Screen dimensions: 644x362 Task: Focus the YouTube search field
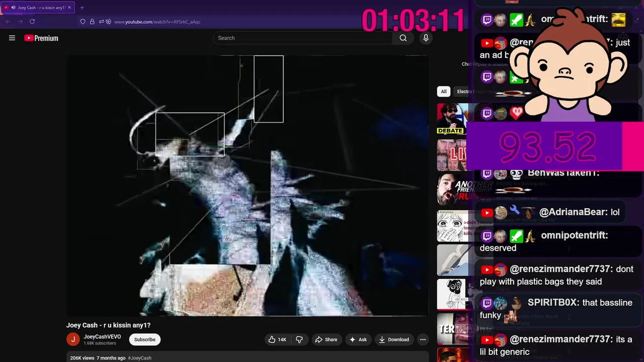coord(303,38)
